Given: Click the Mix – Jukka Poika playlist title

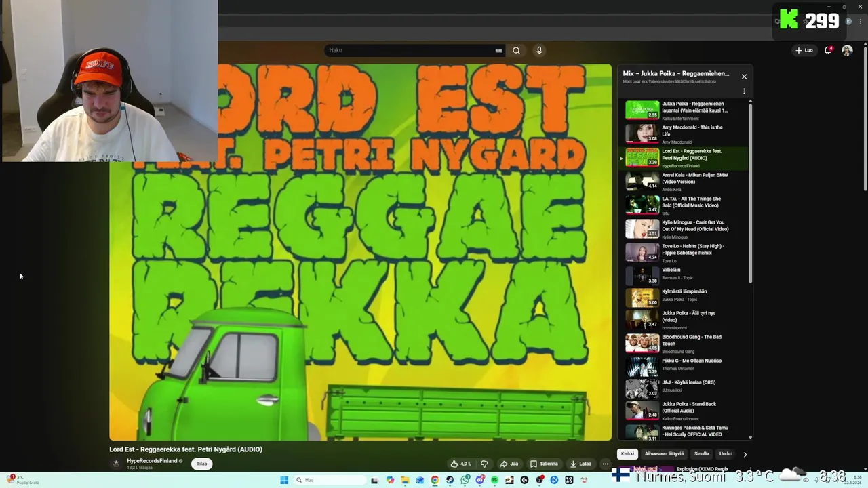Looking at the screenshot, I should (676, 73).
